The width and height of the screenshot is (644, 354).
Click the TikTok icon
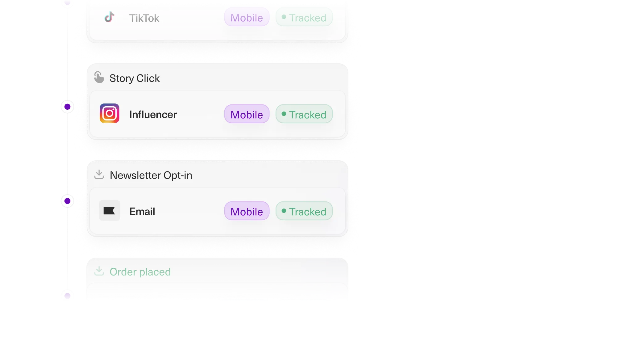coord(110,18)
